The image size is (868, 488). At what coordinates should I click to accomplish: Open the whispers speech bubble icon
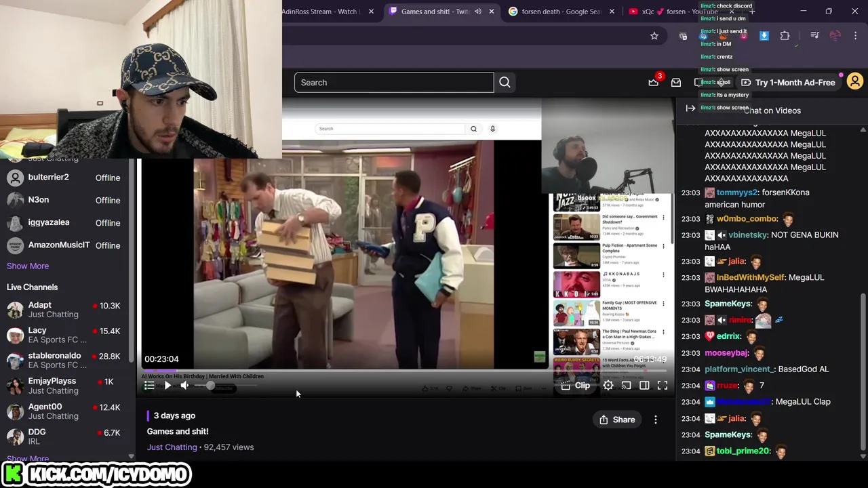click(x=698, y=83)
